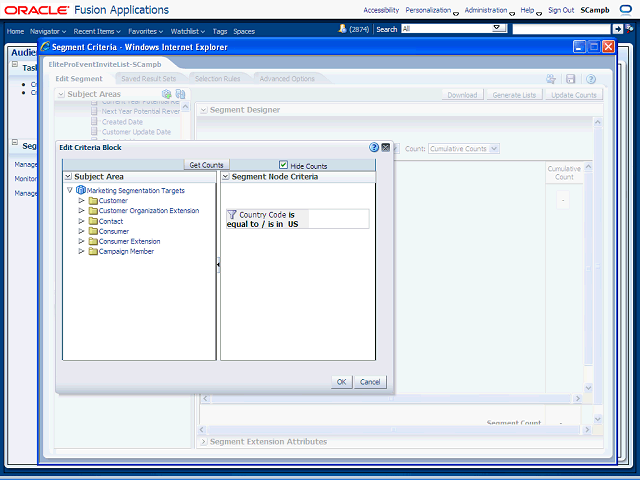Expand Segment Extension Attributes section
The width and height of the screenshot is (640, 480).
tap(203, 442)
